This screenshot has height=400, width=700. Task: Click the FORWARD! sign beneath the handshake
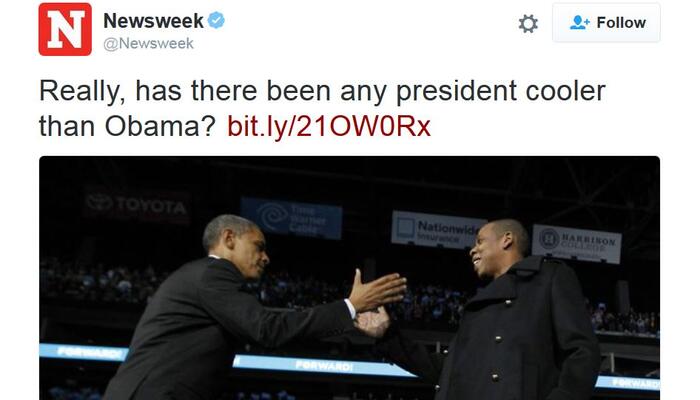[324, 366]
